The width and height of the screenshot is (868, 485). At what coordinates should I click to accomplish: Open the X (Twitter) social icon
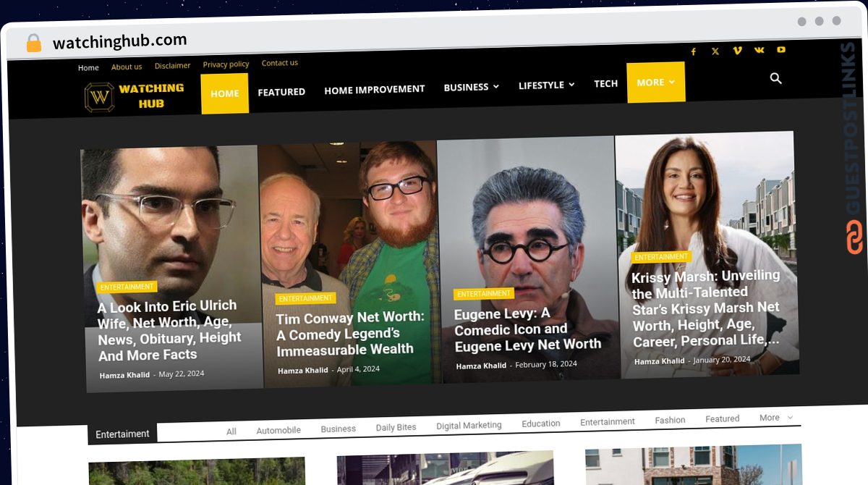coord(715,51)
